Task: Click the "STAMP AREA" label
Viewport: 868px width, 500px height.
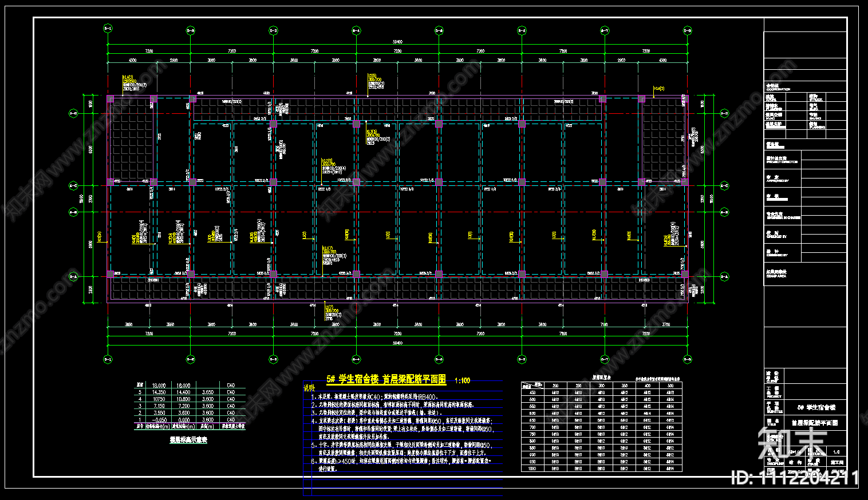Action: pos(776,276)
